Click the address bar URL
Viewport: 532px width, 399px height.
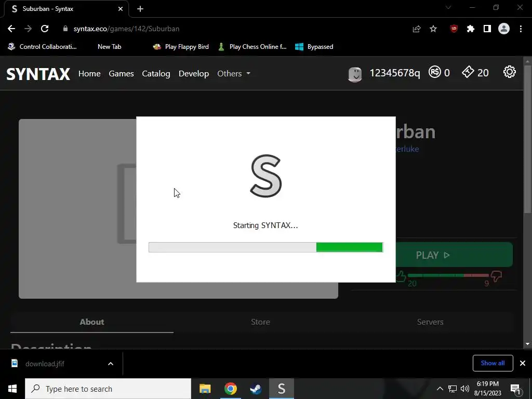tap(127, 29)
